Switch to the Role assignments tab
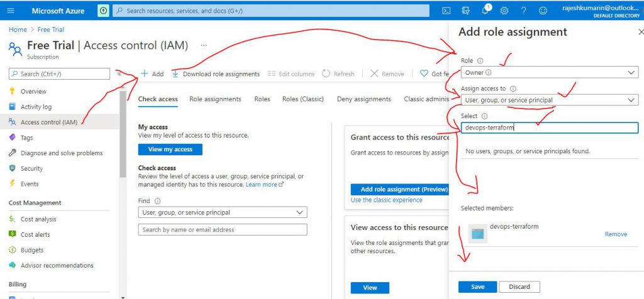 (x=215, y=99)
